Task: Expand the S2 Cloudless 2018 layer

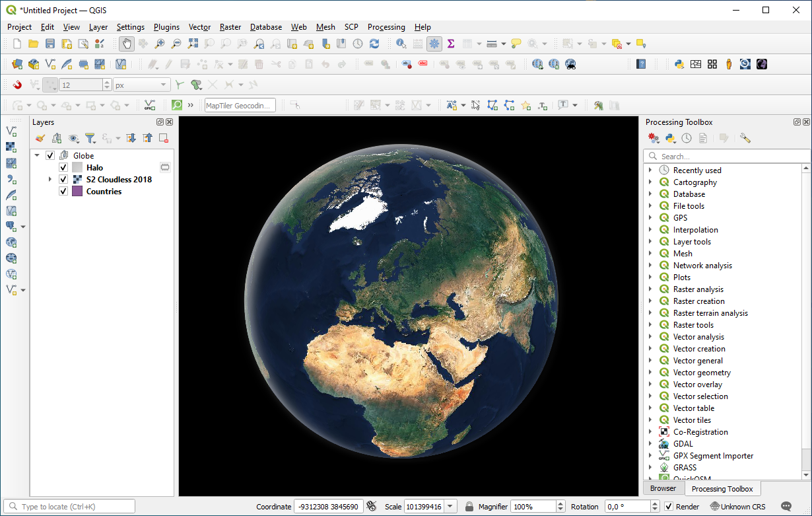Action: point(51,179)
